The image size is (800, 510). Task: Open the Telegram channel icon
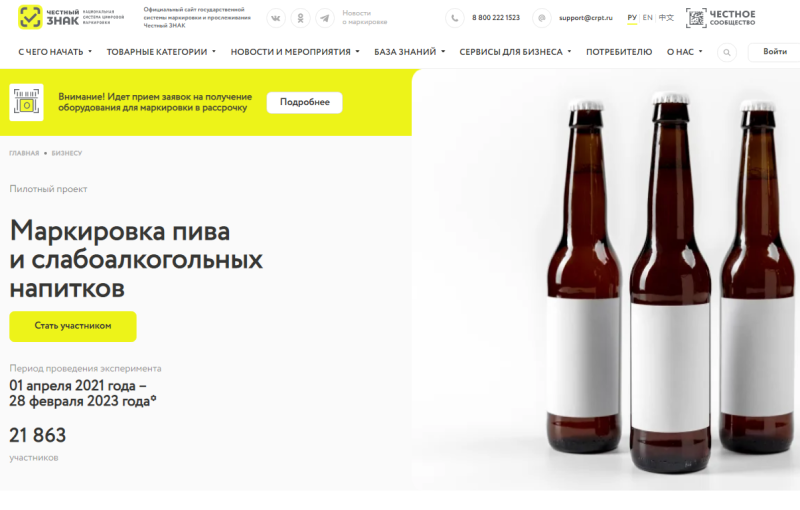pos(325,18)
